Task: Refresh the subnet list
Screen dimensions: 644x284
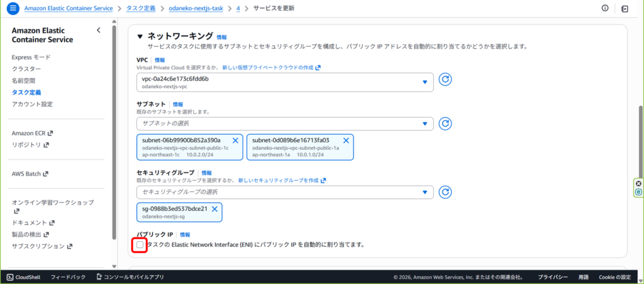Action: click(x=445, y=123)
